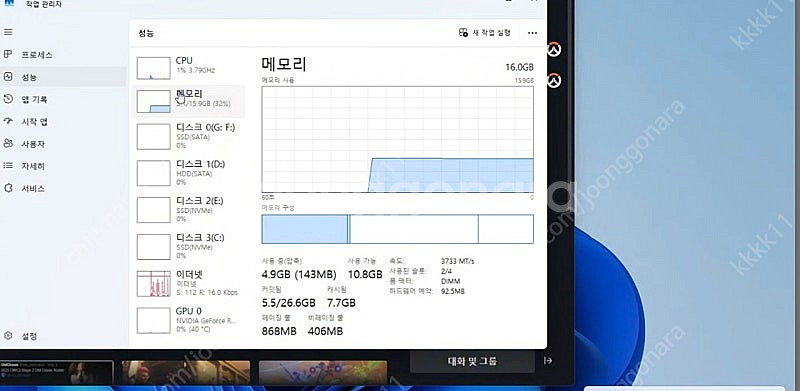
Task: Select the 이더넷 network item
Action: [188, 283]
